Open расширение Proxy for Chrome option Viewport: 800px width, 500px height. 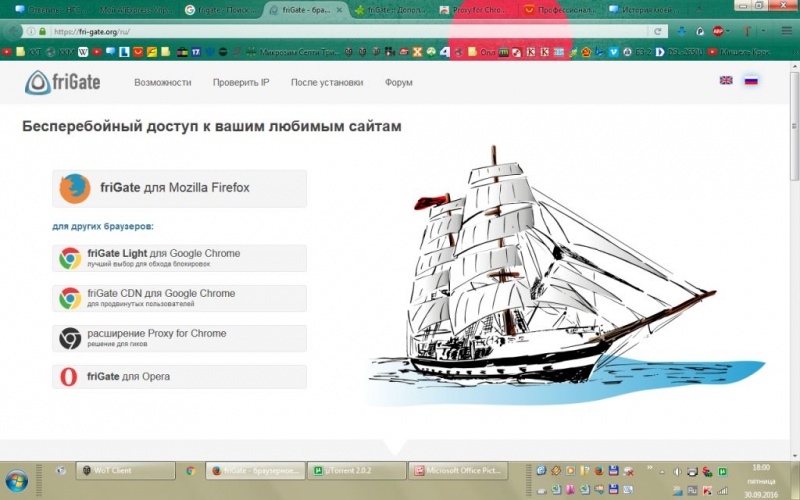click(180, 338)
